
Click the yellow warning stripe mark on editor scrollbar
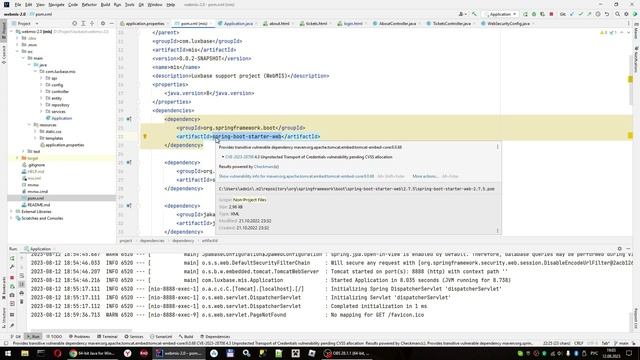(x=630, y=79)
